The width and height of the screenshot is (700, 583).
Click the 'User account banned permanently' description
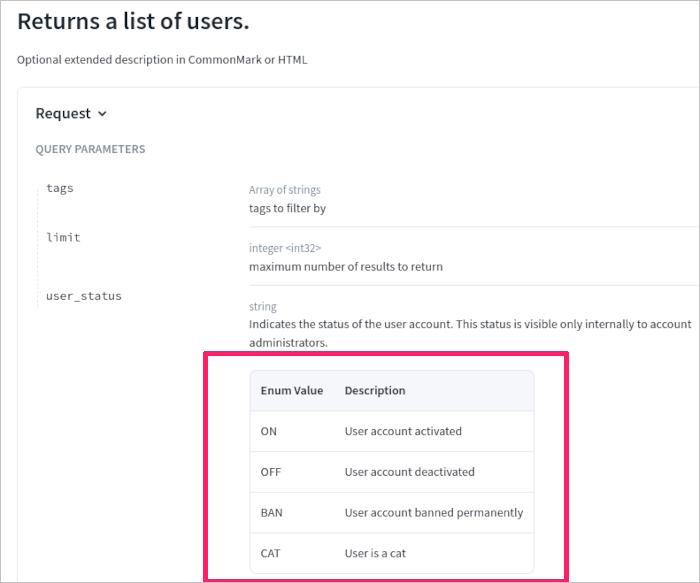tap(433, 513)
